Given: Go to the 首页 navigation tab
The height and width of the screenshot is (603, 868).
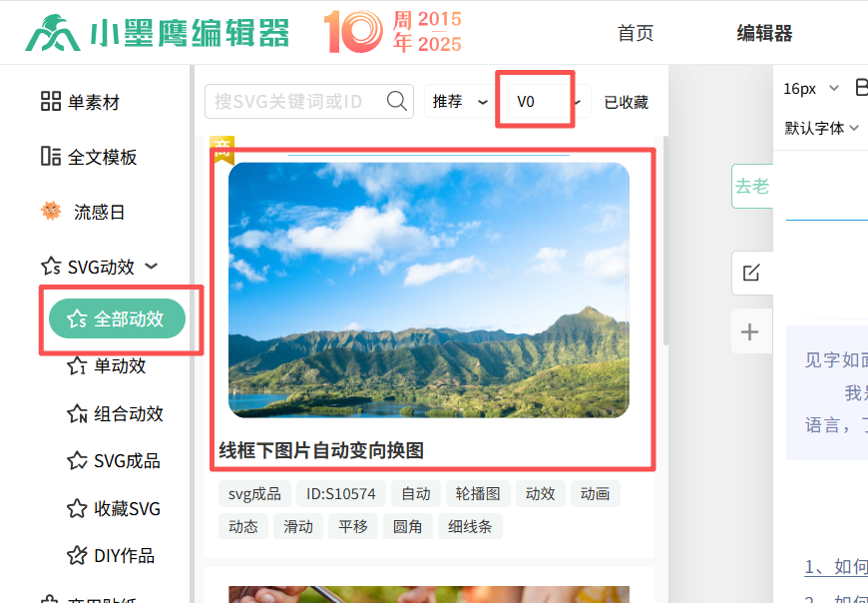Looking at the screenshot, I should pos(636,34).
